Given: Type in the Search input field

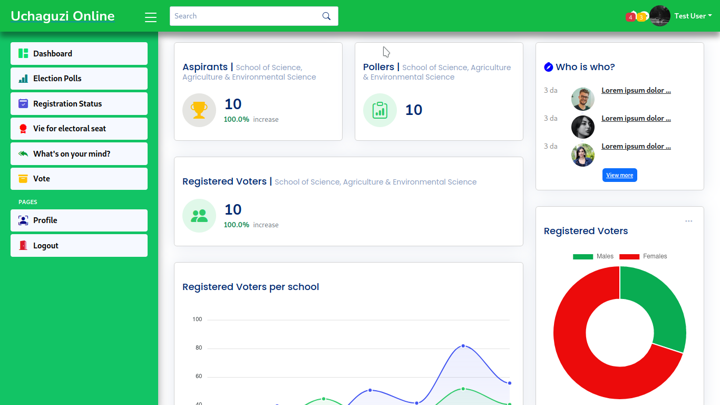Looking at the screenshot, I should click(244, 16).
